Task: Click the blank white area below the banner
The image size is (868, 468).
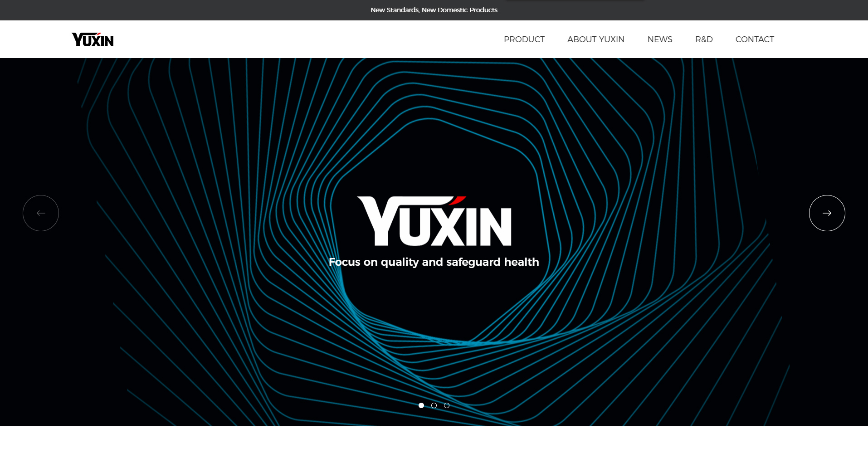Action: (434, 447)
